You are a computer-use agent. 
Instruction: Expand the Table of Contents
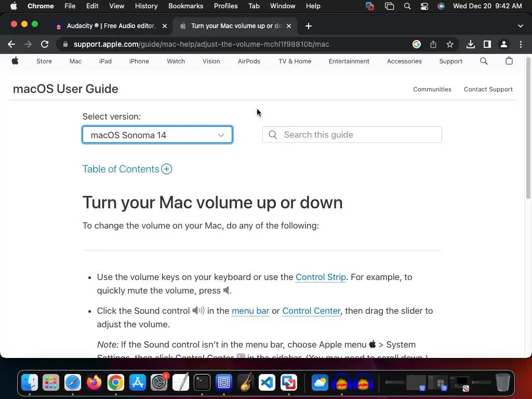[127, 169]
